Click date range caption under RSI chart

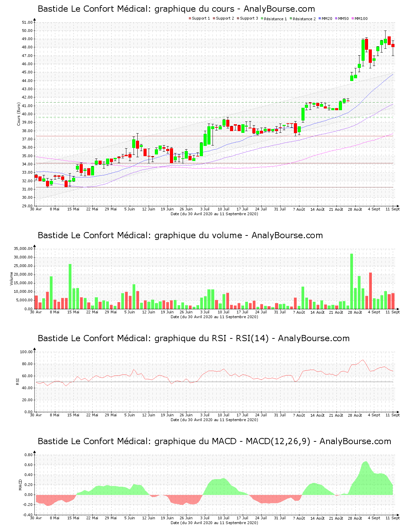coord(214,420)
